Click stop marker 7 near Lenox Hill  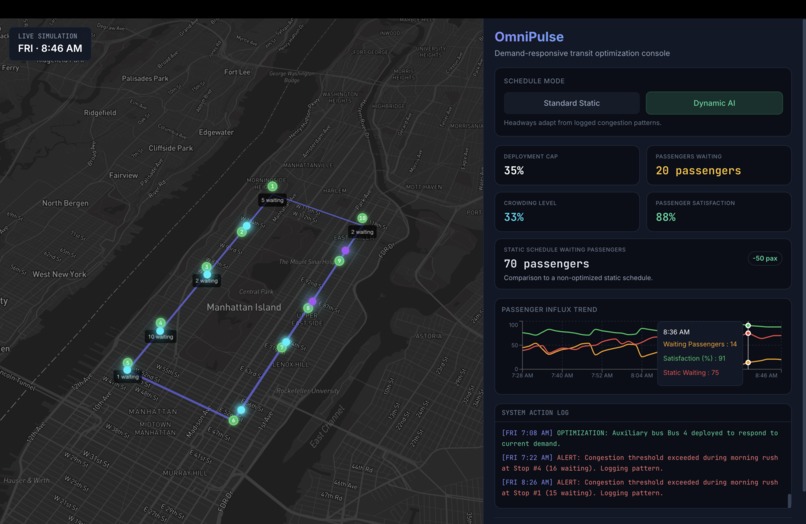pos(281,348)
